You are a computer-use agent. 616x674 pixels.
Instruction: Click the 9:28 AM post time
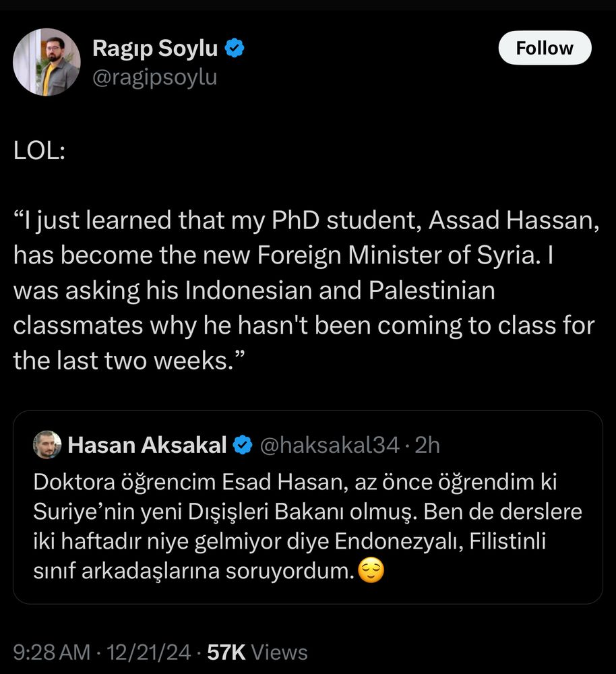click(x=51, y=652)
